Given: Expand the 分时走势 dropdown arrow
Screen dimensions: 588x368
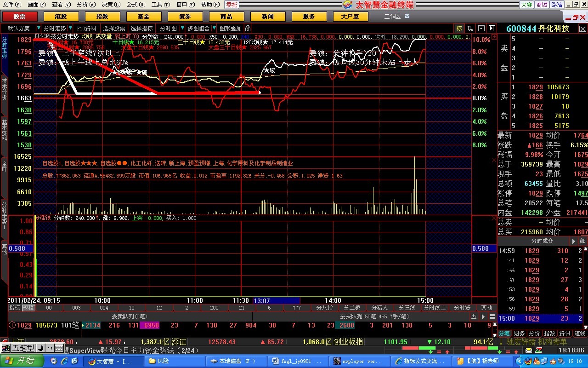Looking at the screenshot, I should coord(71,29).
